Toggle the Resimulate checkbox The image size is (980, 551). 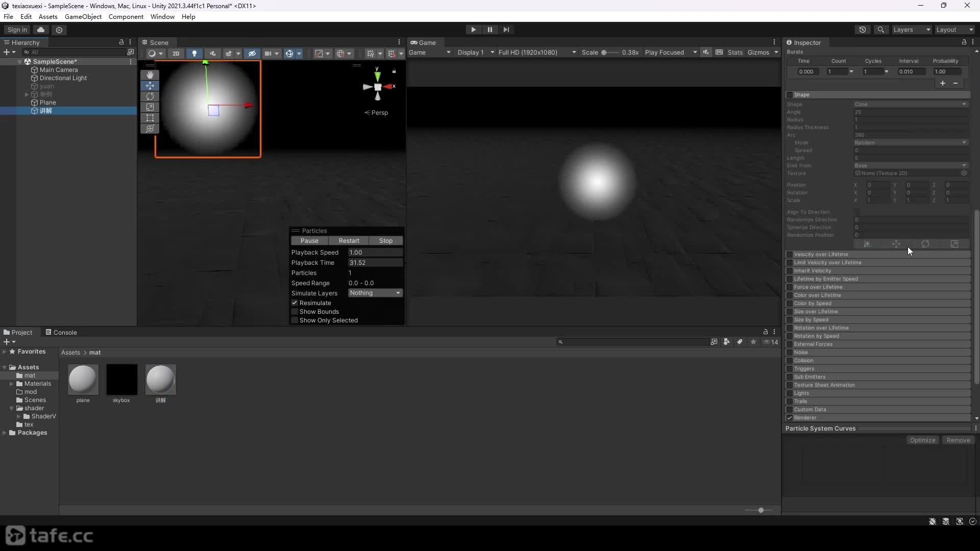[295, 303]
